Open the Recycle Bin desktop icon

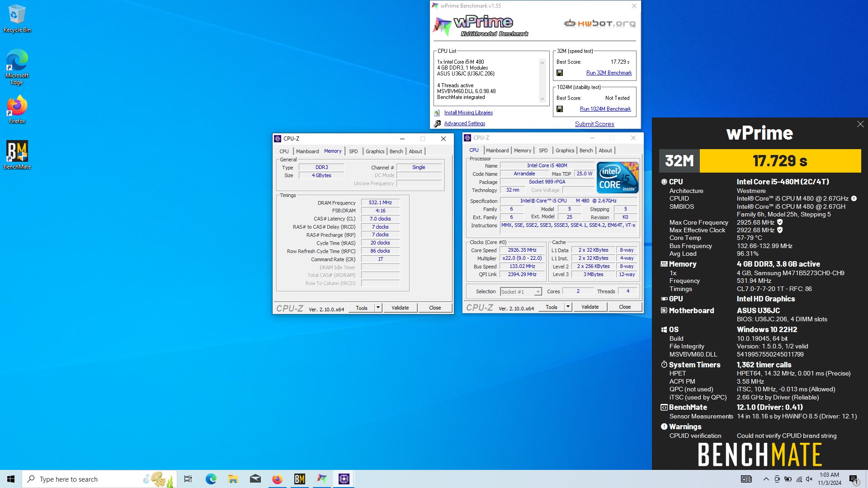pyautogui.click(x=17, y=19)
